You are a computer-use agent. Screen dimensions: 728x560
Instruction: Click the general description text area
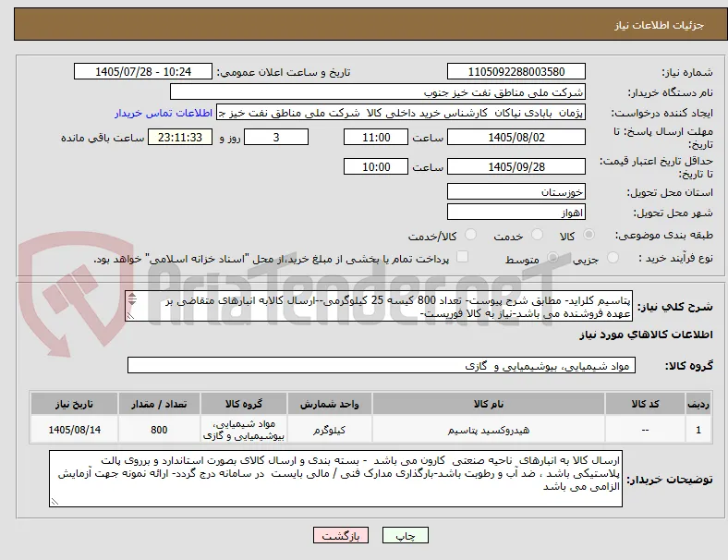tap(379, 307)
